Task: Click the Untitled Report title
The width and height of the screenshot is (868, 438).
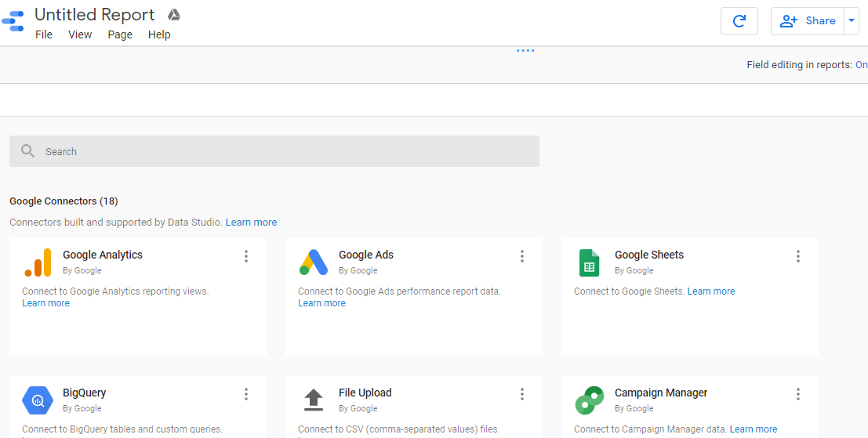Action: pos(95,15)
